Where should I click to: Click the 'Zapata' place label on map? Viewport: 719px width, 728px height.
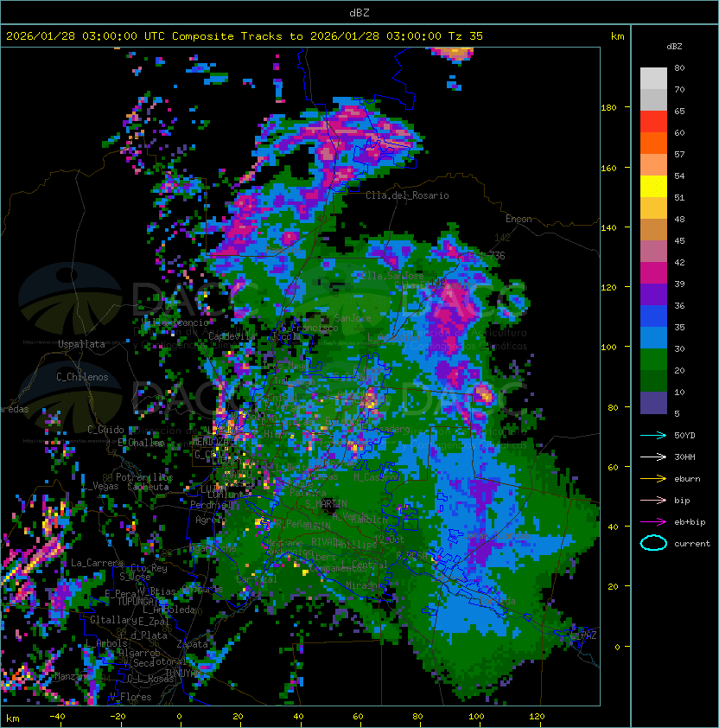[x=192, y=644]
